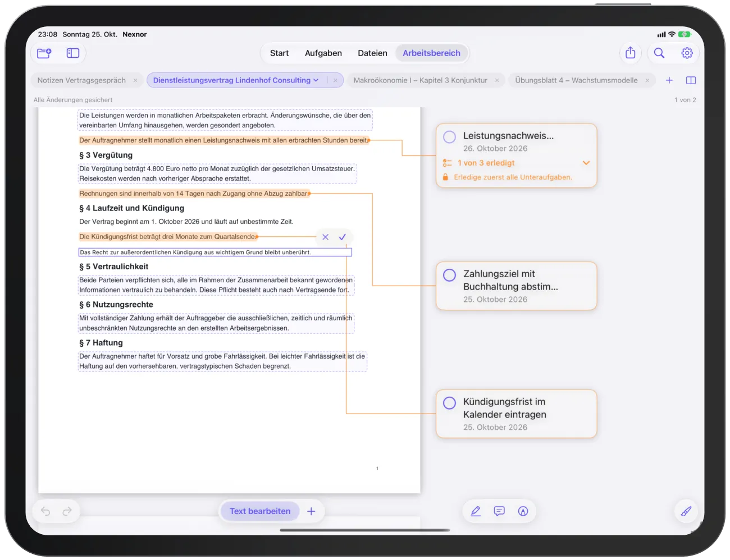Open dropdown on Dienstleistungsvertrag Lindenhof Consulting tab
The height and width of the screenshot is (560, 730).
pyautogui.click(x=316, y=80)
